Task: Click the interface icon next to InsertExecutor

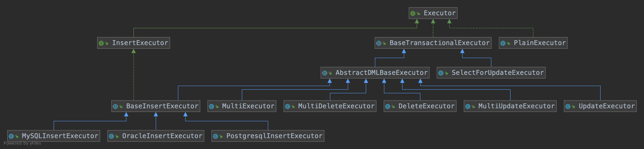Action: pos(101,43)
